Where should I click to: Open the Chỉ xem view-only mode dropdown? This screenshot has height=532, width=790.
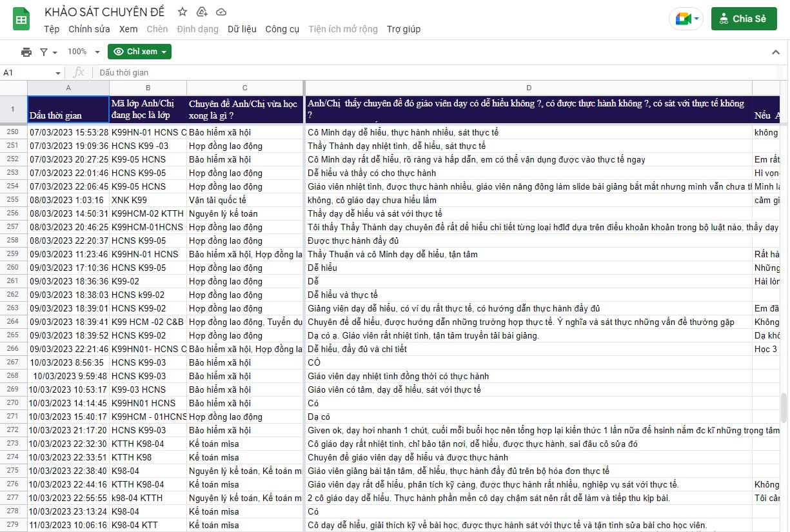(139, 52)
